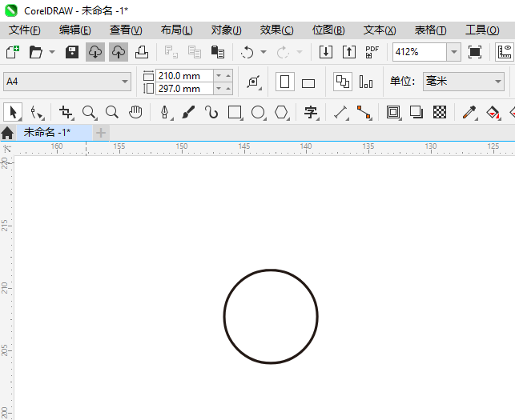Add a new document tab with plus button
Viewport: 515px width, 420px height.
101,133
